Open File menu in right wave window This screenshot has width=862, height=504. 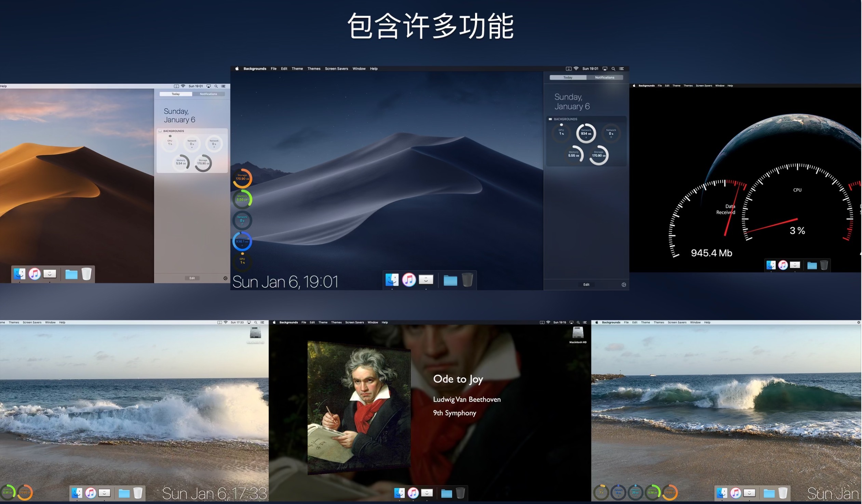626,322
